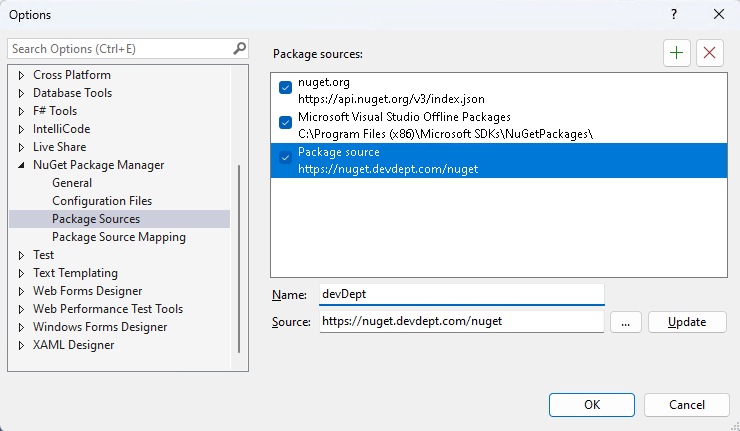Click the Name text field
Screen dimensions: 740x431
[461, 294]
